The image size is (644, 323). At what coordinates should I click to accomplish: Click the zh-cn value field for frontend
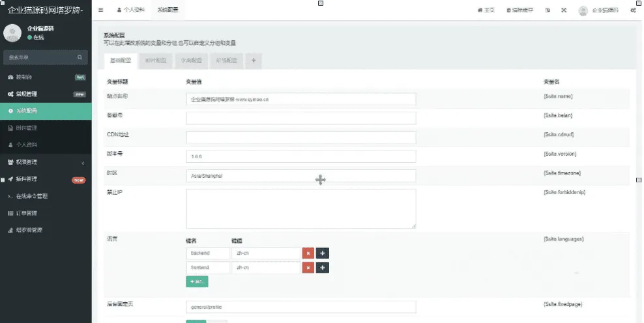coord(266,268)
